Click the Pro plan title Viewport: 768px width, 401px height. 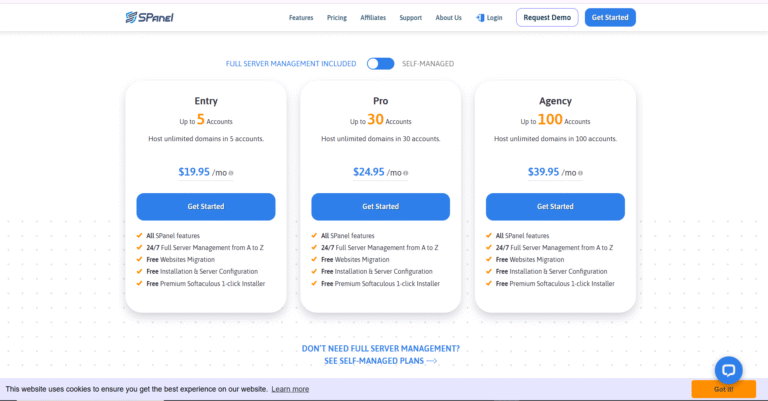tap(381, 101)
